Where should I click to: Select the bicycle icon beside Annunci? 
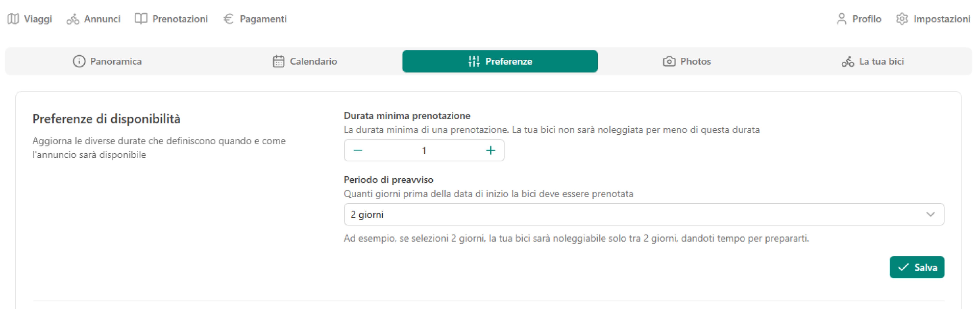click(73, 19)
